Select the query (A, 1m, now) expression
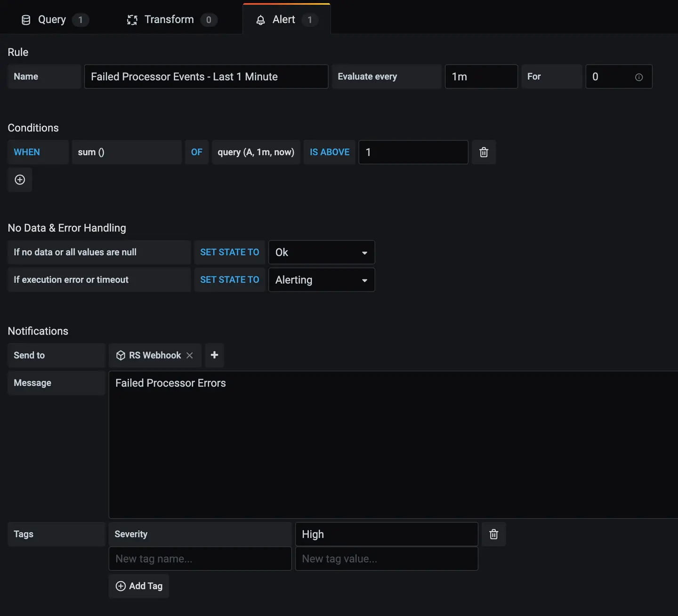The height and width of the screenshot is (616, 678). point(256,152)
